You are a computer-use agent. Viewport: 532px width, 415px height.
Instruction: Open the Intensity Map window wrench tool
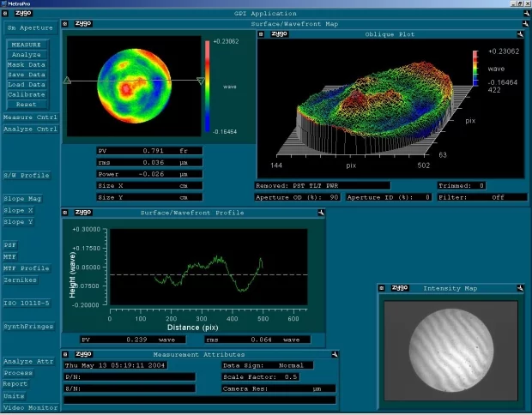coord(519,288)
